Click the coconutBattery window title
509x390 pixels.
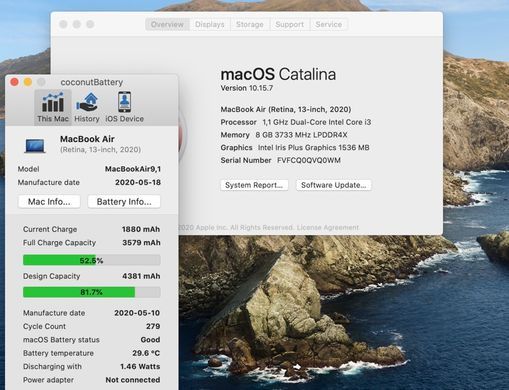point(92,82)
